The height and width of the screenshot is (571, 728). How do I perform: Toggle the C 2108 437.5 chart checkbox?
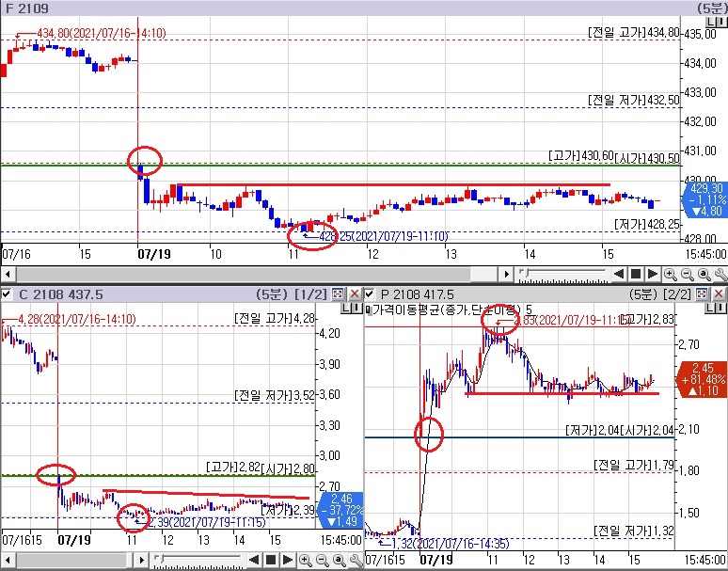(6, 293)
